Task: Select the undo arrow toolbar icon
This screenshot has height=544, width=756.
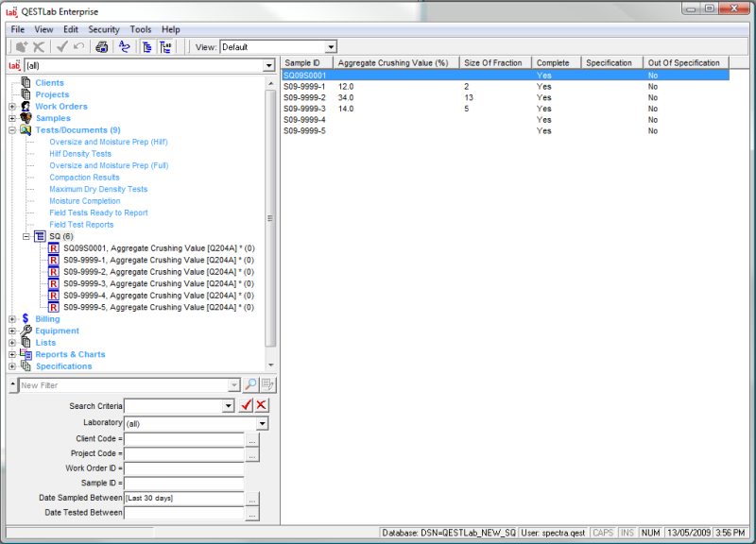Action: click(78, 45)
